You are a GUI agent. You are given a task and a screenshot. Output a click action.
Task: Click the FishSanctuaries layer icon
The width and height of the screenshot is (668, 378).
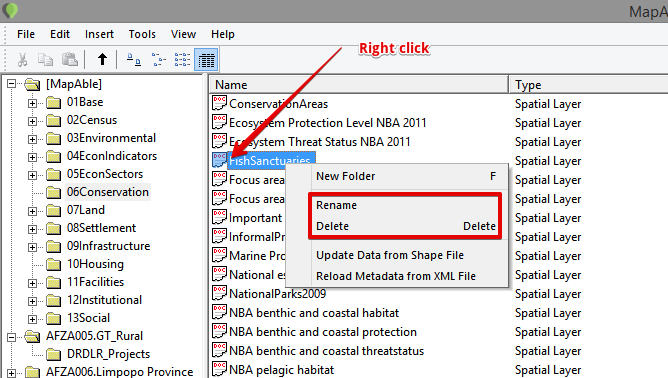(219, 161)
